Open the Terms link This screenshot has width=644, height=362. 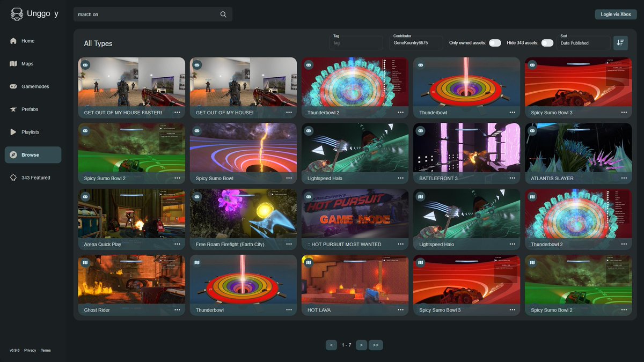(x=46, y=350)
